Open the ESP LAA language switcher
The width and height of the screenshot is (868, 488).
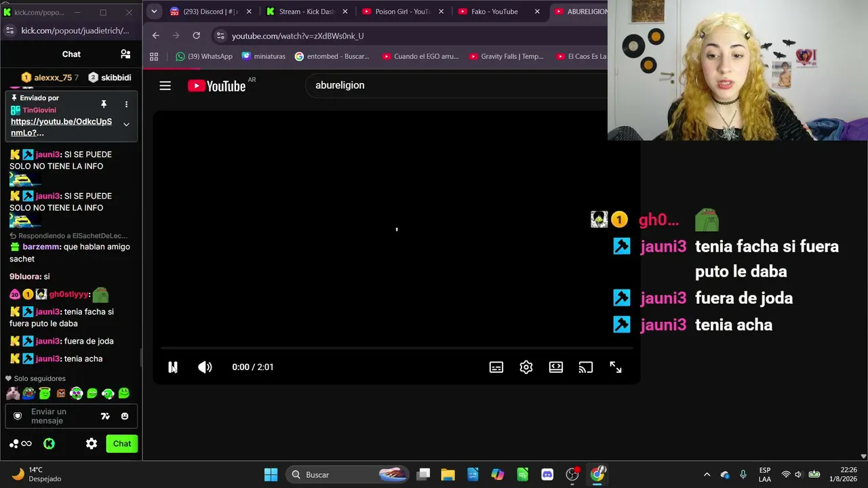pyautogui.click(x=764, y=474)
